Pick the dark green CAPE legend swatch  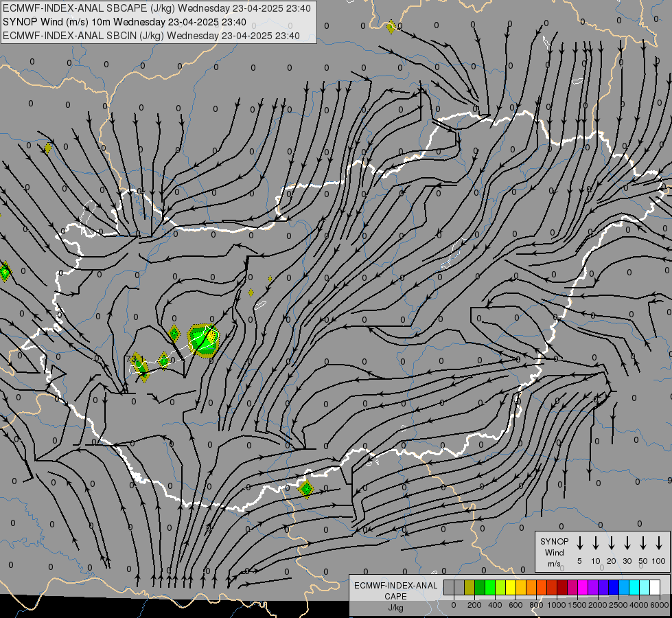click(x=480, y=587)
